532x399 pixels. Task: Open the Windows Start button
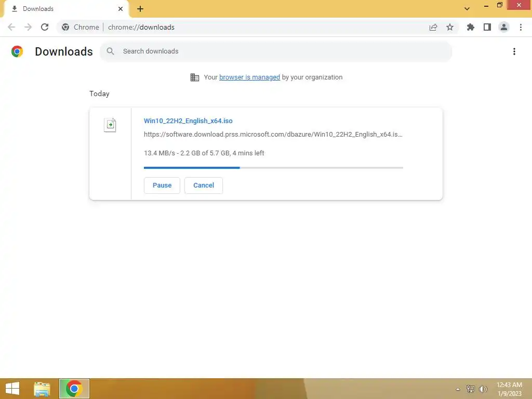(12, 389)
